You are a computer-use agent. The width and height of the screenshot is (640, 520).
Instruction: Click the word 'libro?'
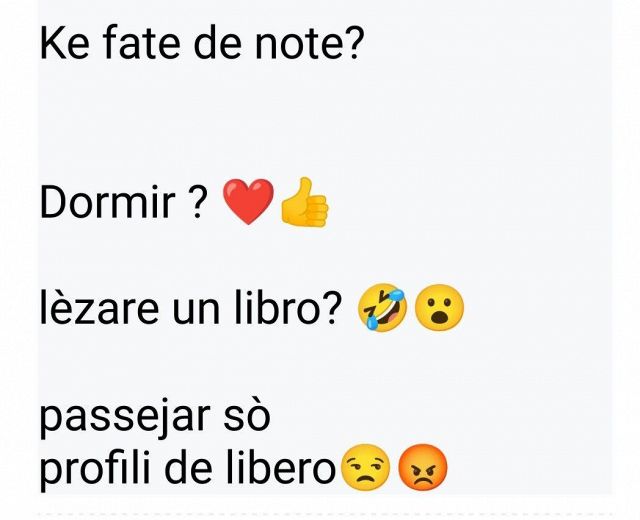(287, 307)
